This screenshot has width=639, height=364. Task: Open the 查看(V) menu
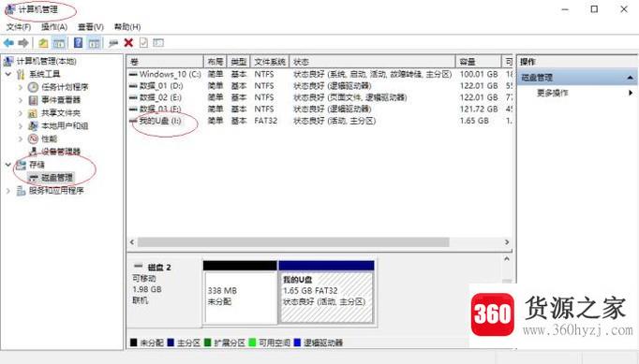(91, 27)
